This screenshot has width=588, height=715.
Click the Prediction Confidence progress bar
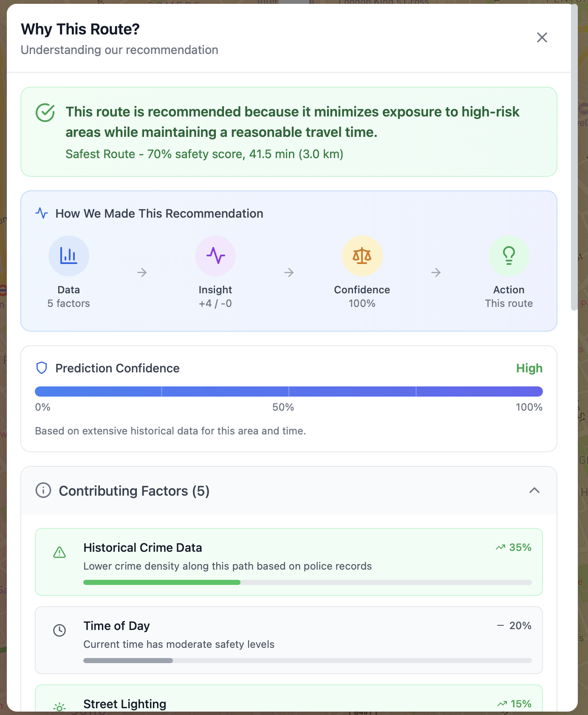tap(289, 392)
